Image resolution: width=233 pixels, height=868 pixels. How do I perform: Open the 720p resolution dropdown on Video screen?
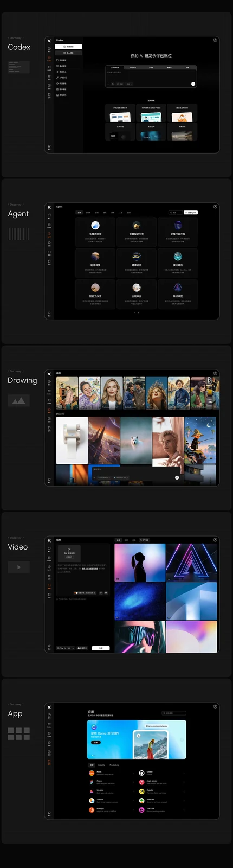tap(66, 648)
